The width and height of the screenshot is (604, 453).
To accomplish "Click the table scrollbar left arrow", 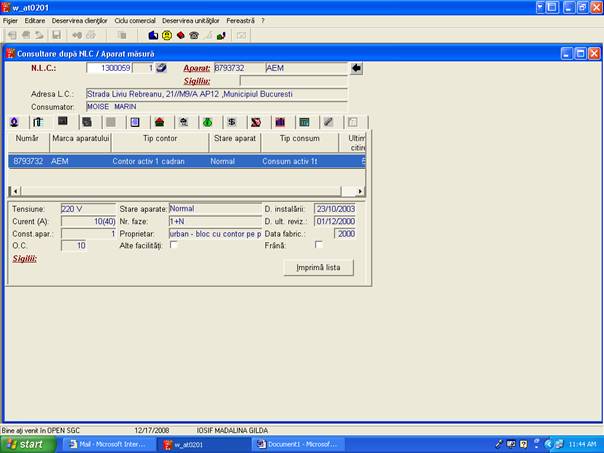I will click(x=15, y=191).
